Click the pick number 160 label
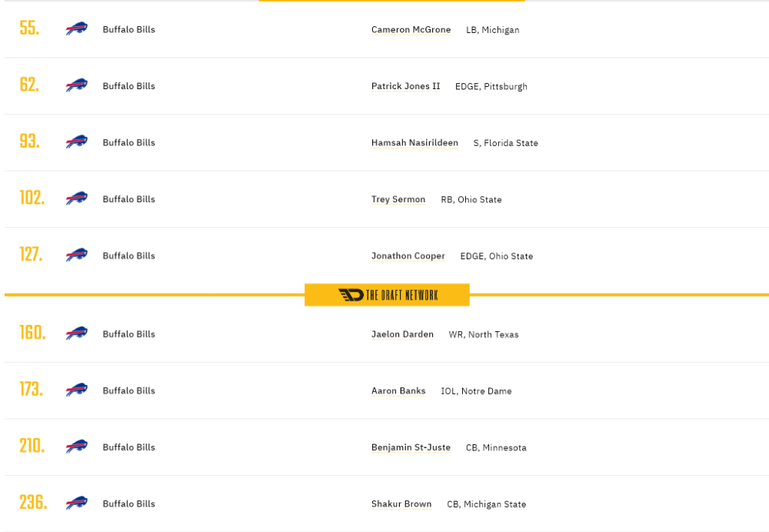This screenshot has height=532, width=769. click(x=32, y=333)
